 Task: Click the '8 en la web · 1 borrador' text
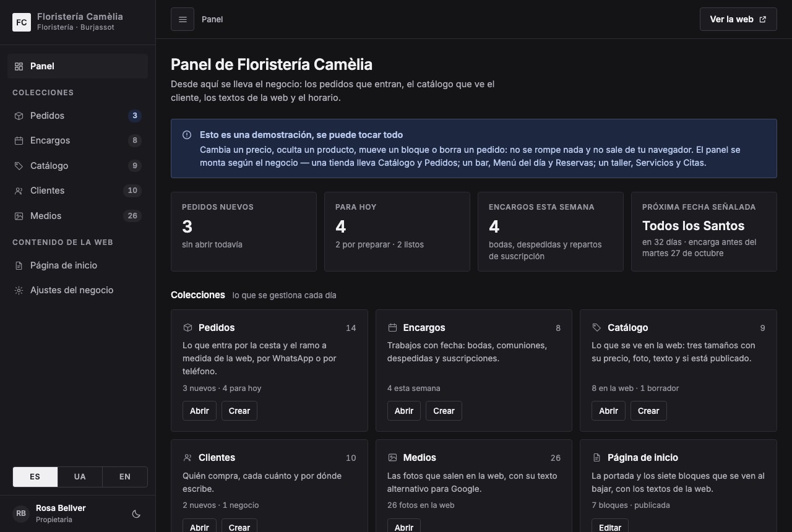point(635,388)
